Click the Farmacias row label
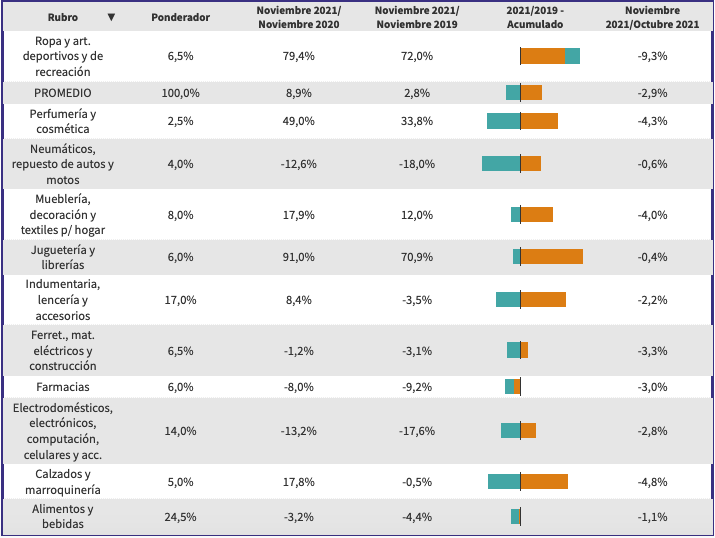 click(63, 386)
